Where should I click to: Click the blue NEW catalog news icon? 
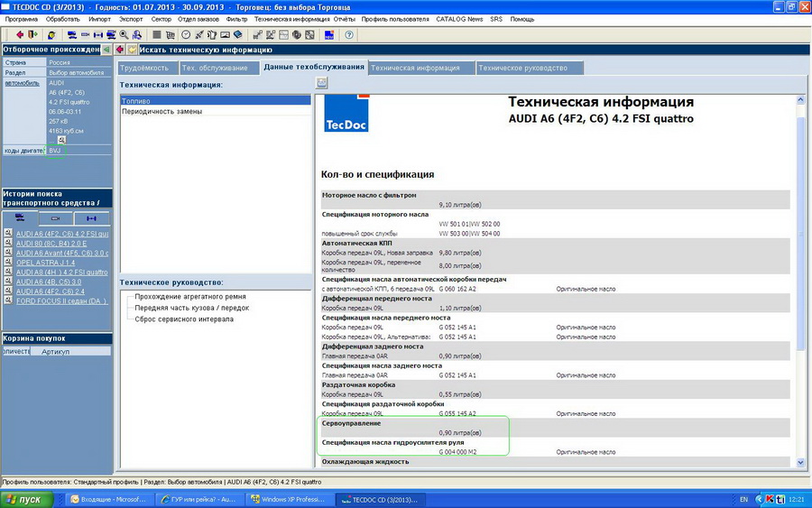[328, 34]
